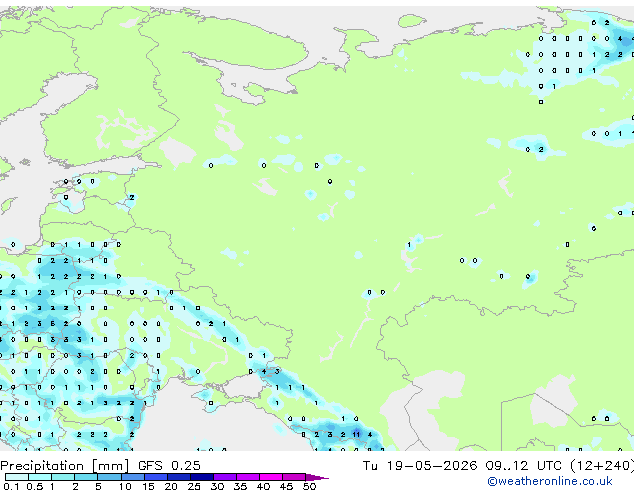This screenshot has width=634, height=490.
Task: Click the 'Tu 19-05-2026' date text
Action: coord(420,466)
